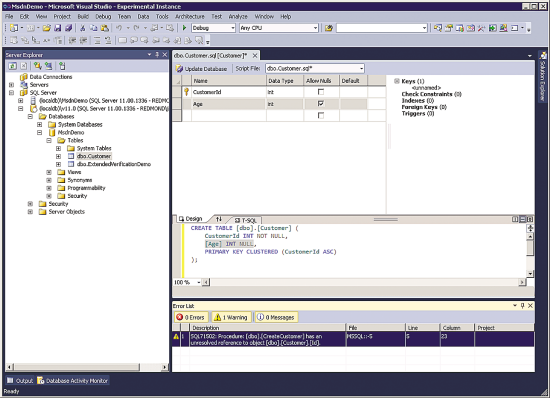Toggle Allow Nulls in the empty row

[x=321, y=115]
